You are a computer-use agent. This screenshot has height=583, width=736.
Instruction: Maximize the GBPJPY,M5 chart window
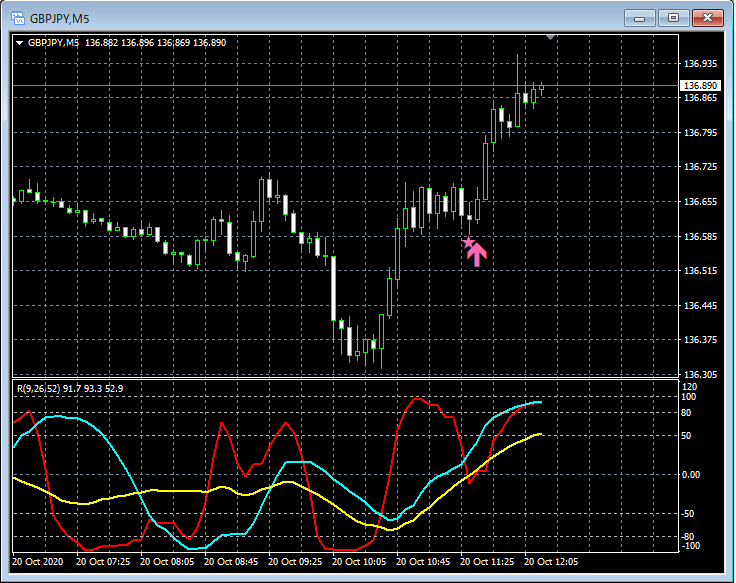(673, 18)
